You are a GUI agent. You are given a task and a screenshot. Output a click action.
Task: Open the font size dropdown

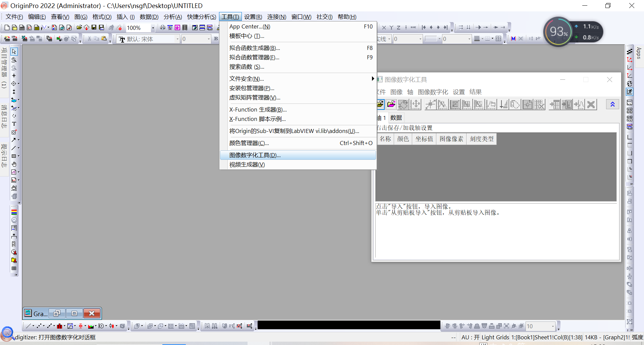tap(209, 39)
